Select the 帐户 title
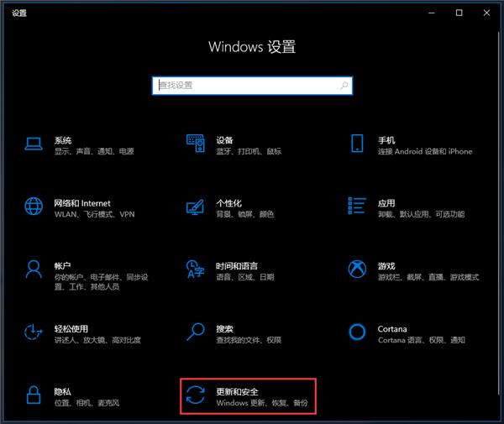Viewport: 504px width, 424px height. point(62,266)
